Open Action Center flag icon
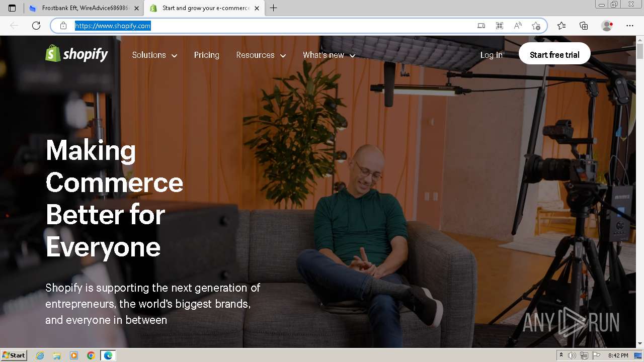Image resolution: width=644 pixels, height=362 pixels. [596, 355]
